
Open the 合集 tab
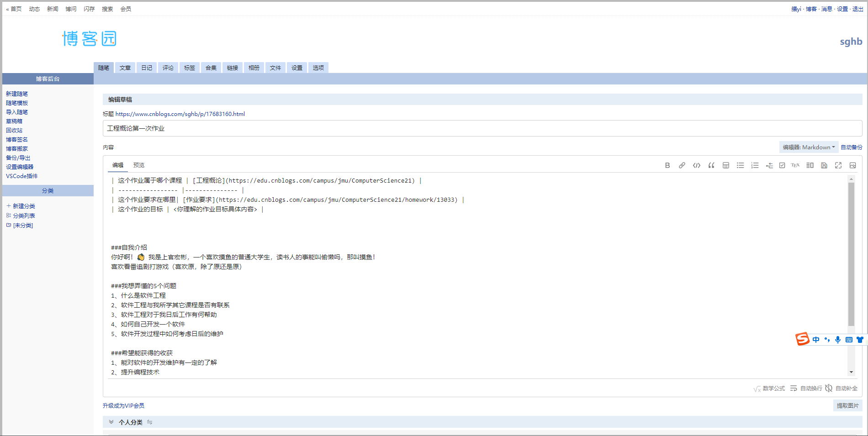(x=211, y=68)
